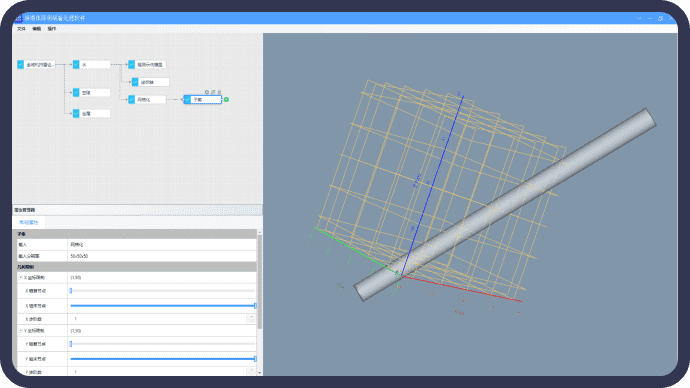Toggle checkbox on the 坐标轴 node
The height and width of the screenshot is (388, 690).
click(135, 82)
